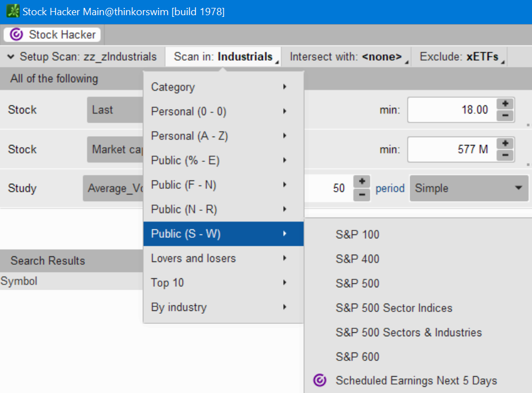
Task: Increase the Last min value with plus
Action: [x=505, y=103]
